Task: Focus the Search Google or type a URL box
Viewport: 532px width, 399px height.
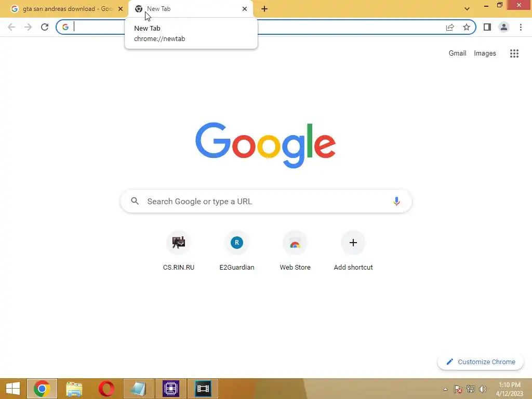Action: (x=266, y=201)
